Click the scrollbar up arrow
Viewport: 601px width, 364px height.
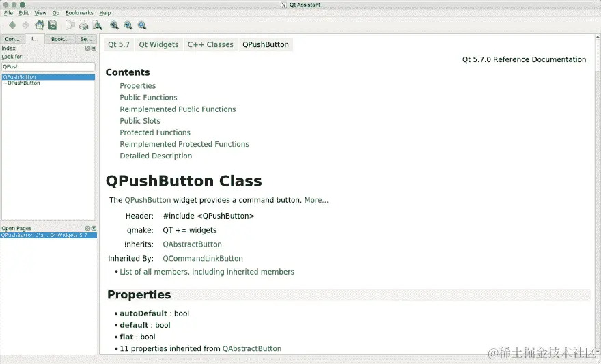point(598,37)
